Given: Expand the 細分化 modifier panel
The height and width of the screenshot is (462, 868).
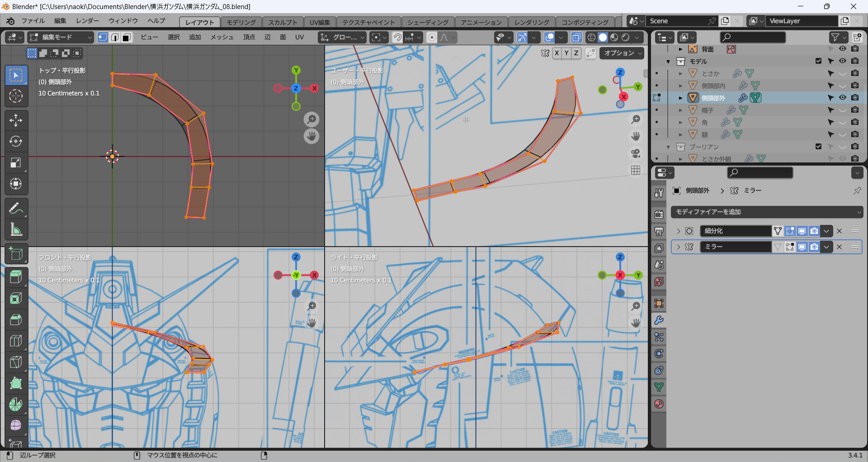Looking at the screenshot, I should pyautogui.click(x=678, y=231).
